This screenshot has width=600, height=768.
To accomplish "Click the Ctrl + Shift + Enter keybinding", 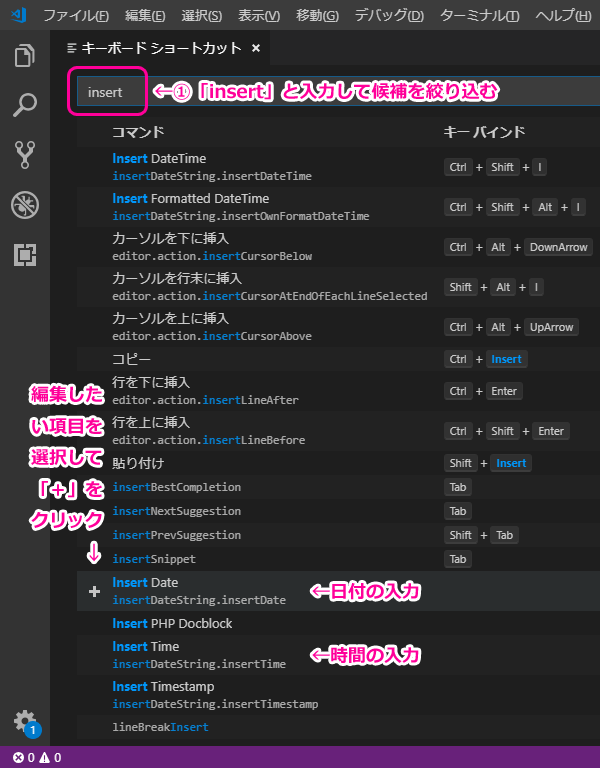I will 507,431.
